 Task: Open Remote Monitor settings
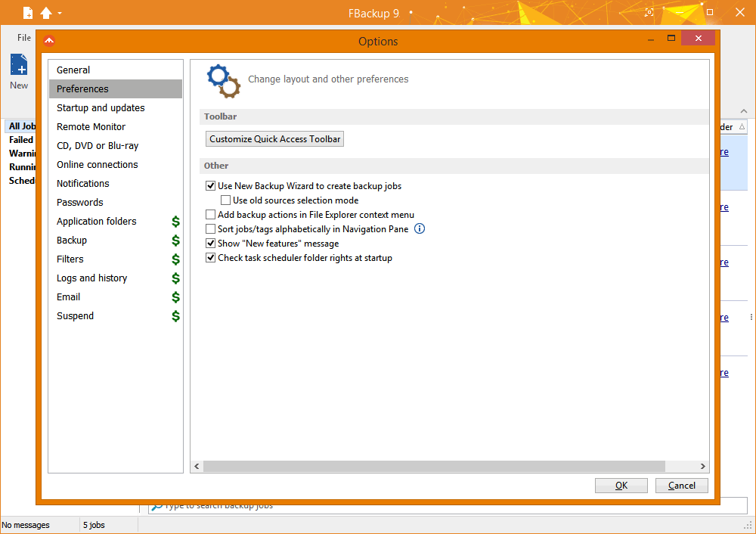(x=116, y=126)
